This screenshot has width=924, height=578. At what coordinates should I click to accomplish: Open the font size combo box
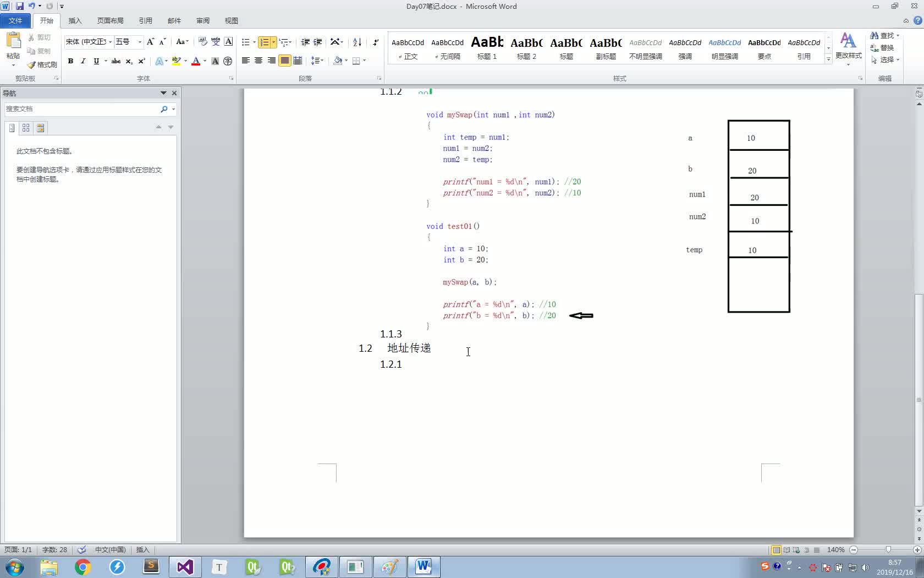click(129, 42)
